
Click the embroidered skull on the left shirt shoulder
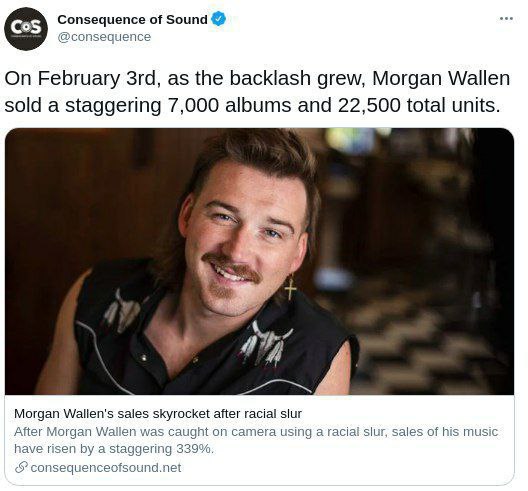tap(122, 310)
